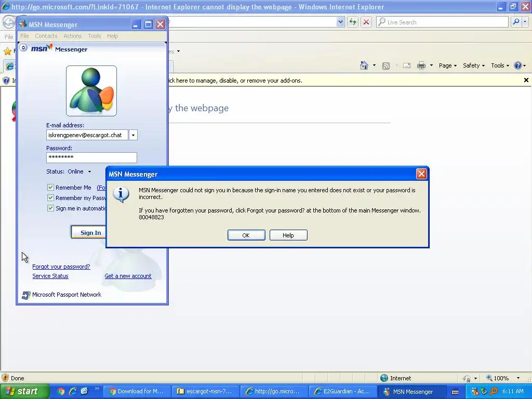
Task: Expand the quick launch chevron arrows
Action: click(x=97, y=389)
